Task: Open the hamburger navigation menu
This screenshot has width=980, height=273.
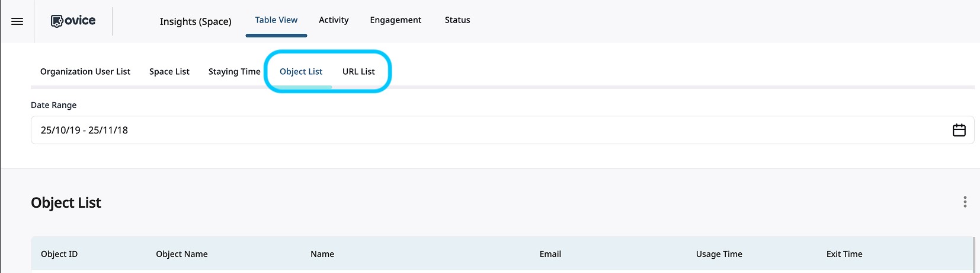Action: tap(17, 21)
